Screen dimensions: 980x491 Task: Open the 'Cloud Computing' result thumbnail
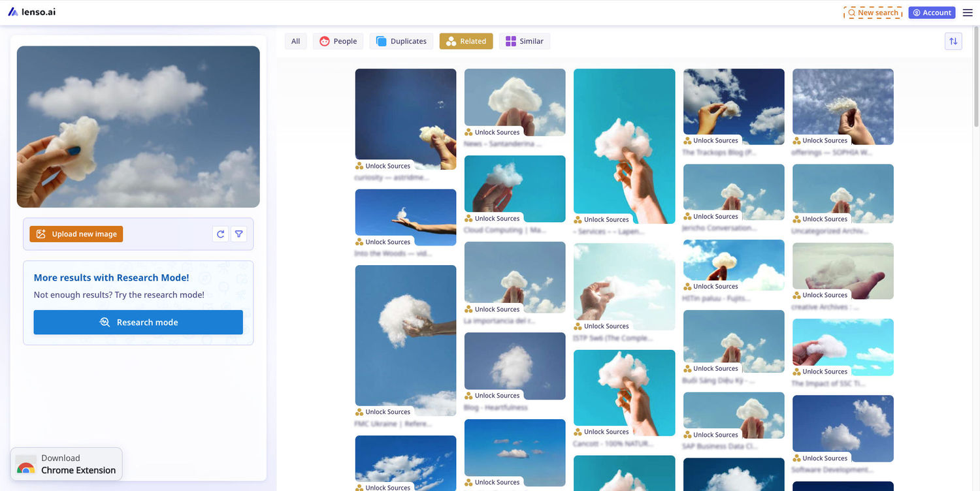(515, 189)
